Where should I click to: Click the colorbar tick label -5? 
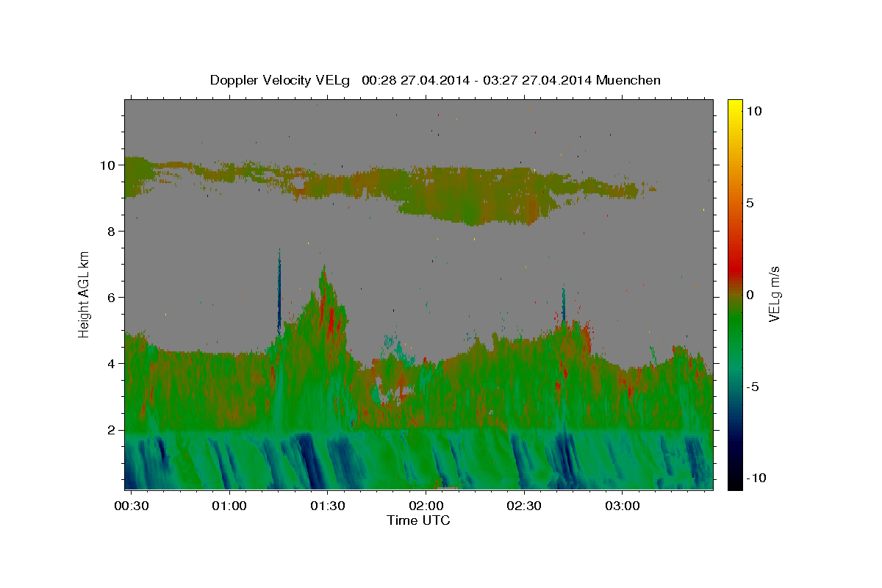click(753, 387)
